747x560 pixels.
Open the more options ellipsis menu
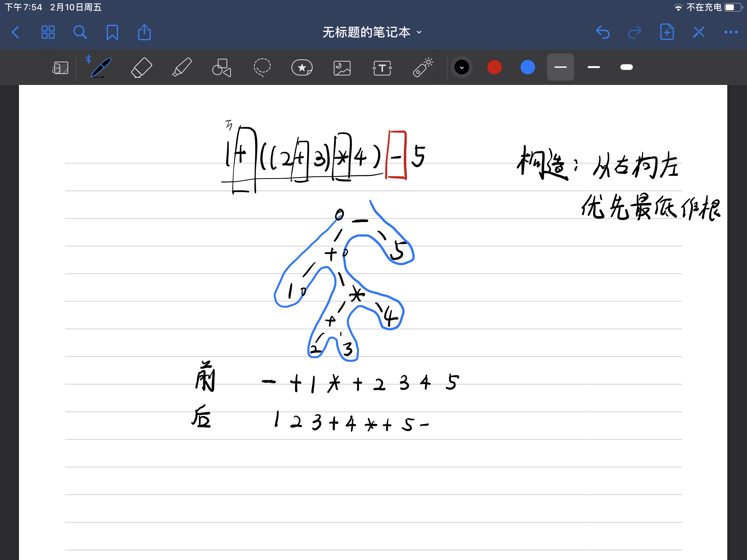(731, 32)
